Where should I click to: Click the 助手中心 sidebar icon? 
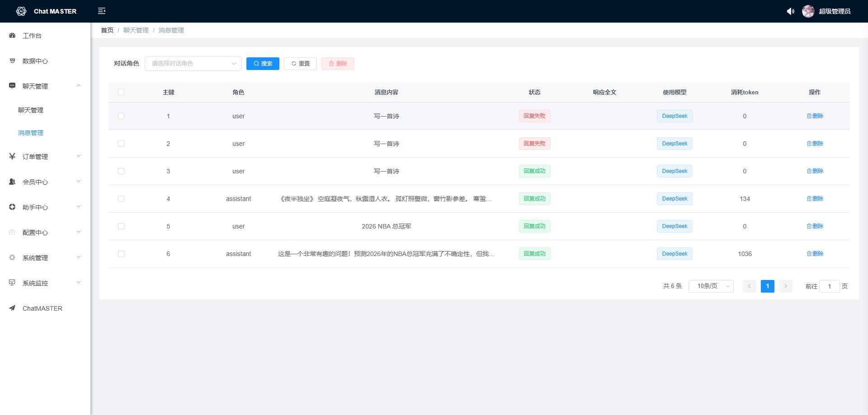click(12, 207)
